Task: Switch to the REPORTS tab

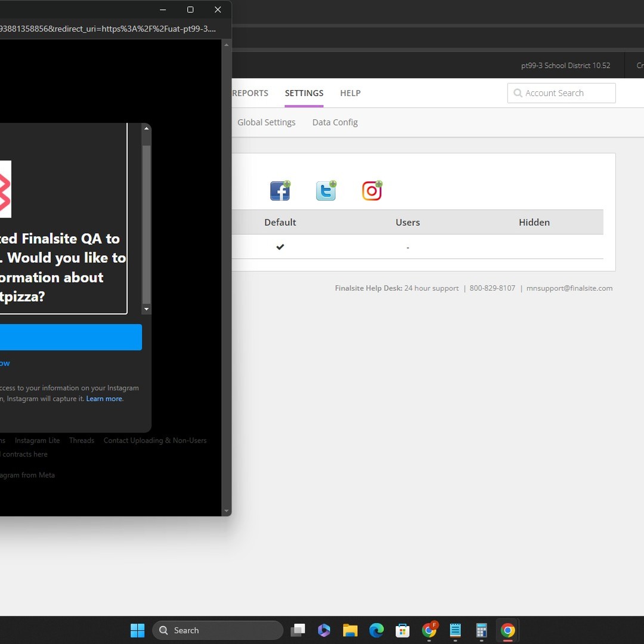Action: coord(250,93)
